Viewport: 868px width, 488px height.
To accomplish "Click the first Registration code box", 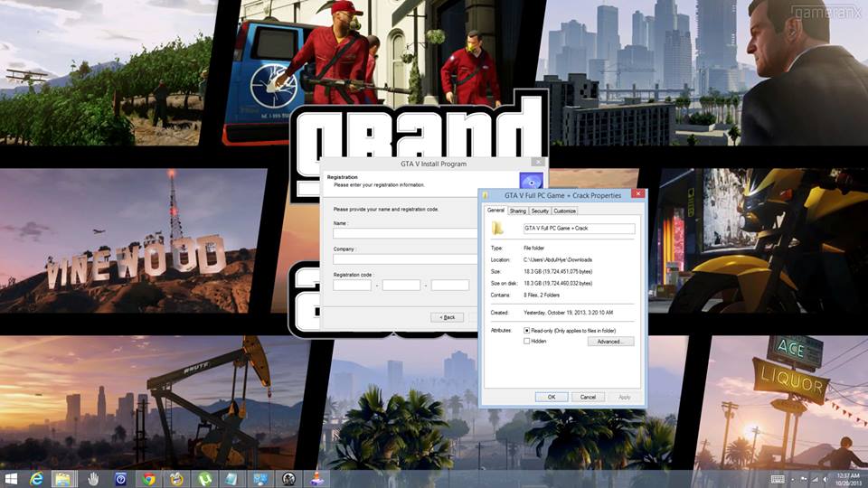I will (352, 286).
